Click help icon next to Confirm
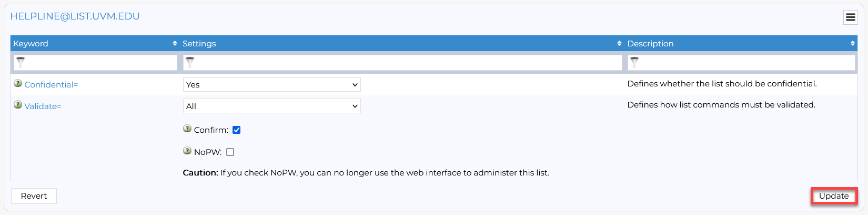Screen dimensions: 868x215 (x=187, y=129)
